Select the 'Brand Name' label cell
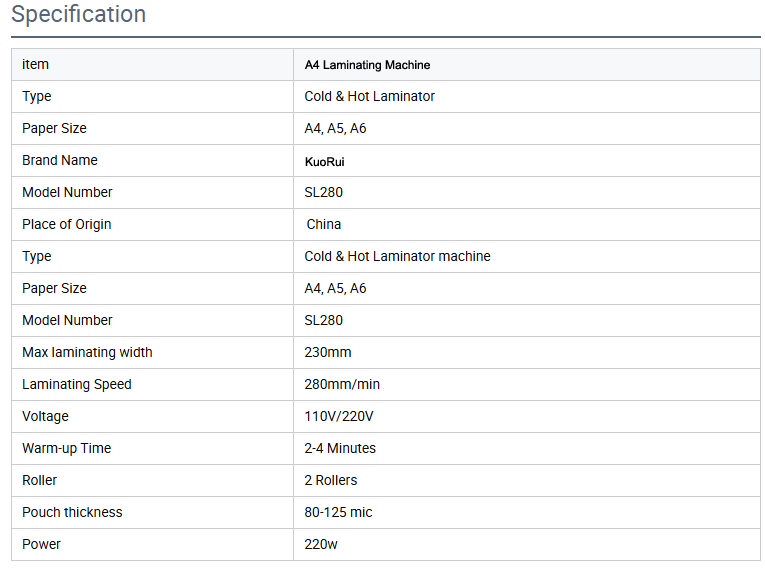Viewport: 765px width, 569px height. pyautogui.click(x=60, y=161)
